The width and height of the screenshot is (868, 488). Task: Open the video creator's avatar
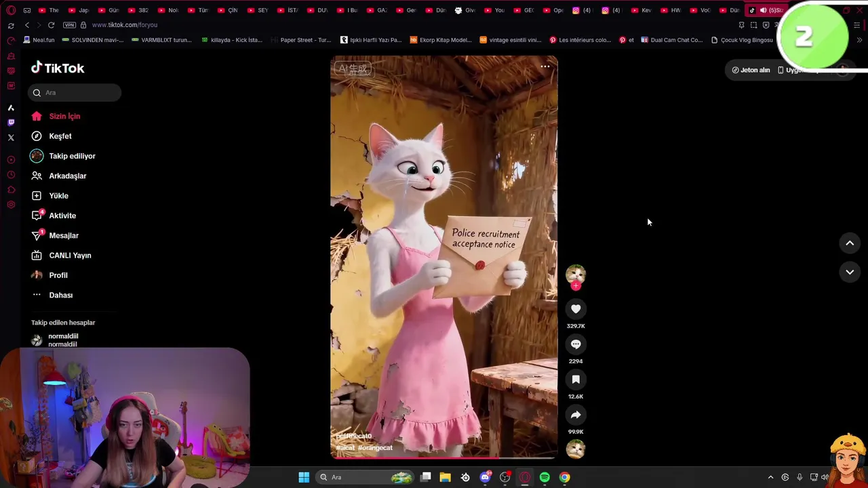576,274
